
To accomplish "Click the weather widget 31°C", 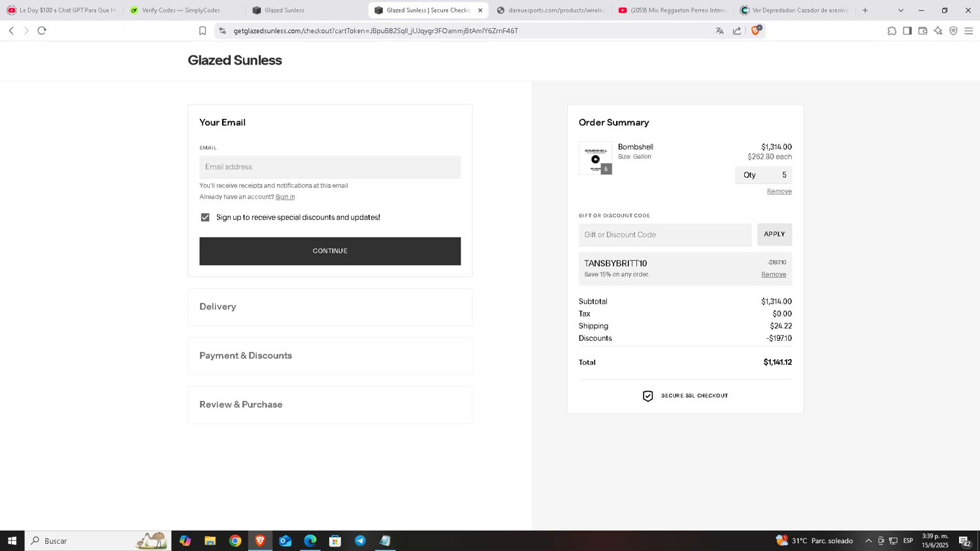I will (x=814, y=541).
